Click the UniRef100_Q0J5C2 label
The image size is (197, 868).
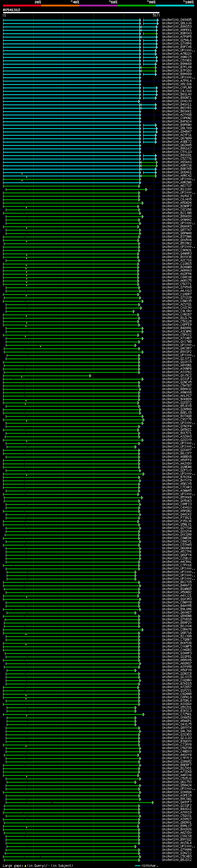177,375
